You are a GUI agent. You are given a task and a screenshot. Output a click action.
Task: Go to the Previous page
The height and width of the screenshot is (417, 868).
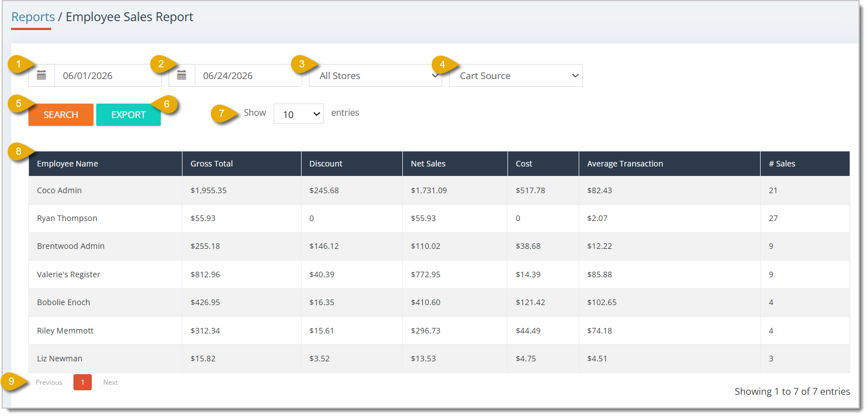coord(49,382)
